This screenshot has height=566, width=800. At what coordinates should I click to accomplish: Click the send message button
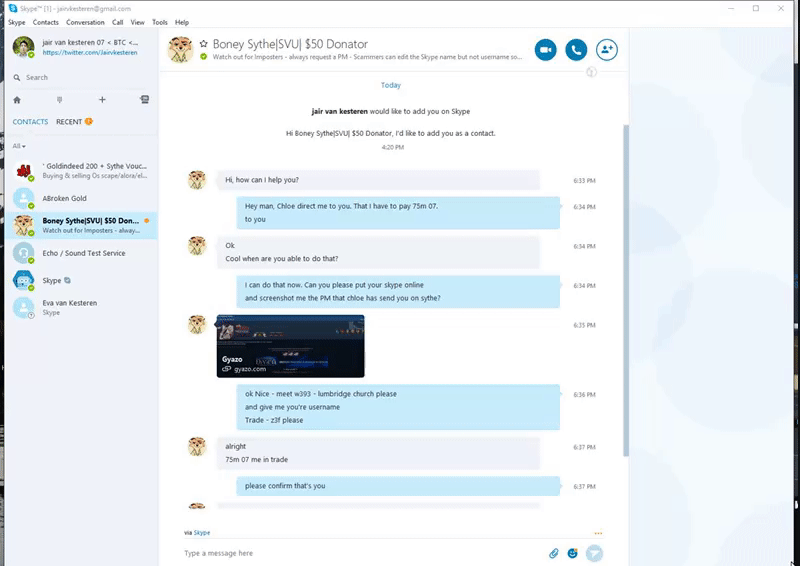click(594, 553)
